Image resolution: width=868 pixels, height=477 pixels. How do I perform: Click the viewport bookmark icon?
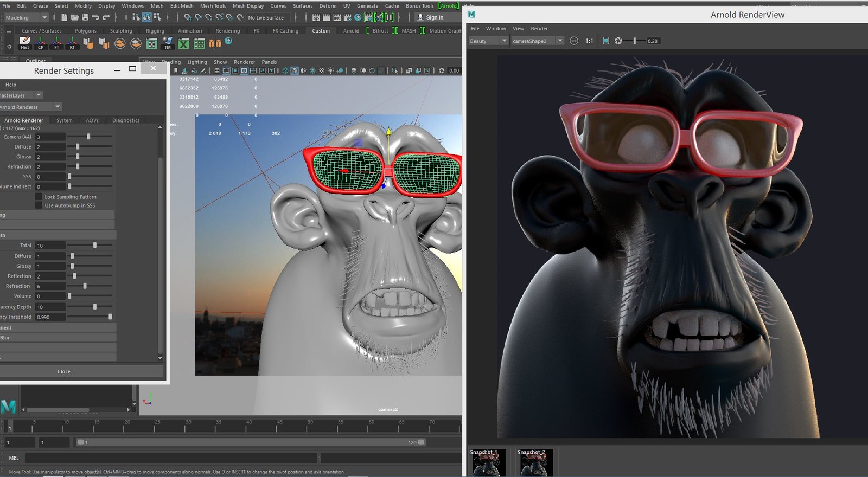pyautogui.click(x=176, y=70)
